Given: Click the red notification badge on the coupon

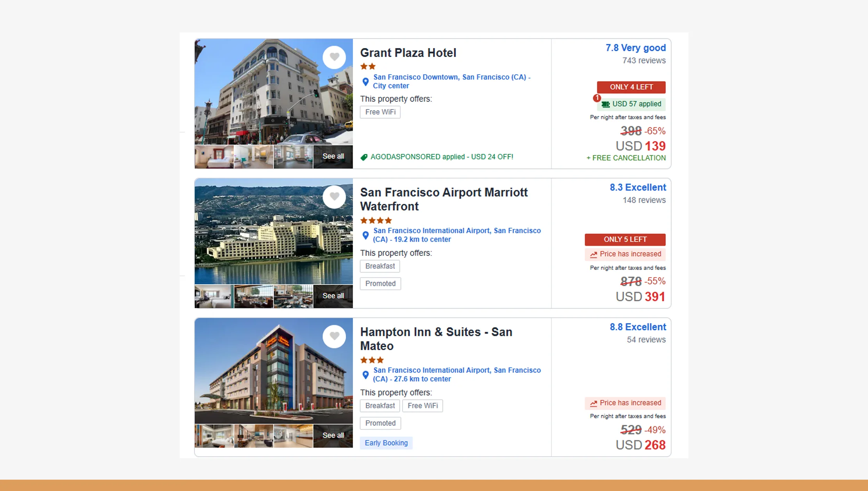Looking at the screenshot, I should pos(597,98).
